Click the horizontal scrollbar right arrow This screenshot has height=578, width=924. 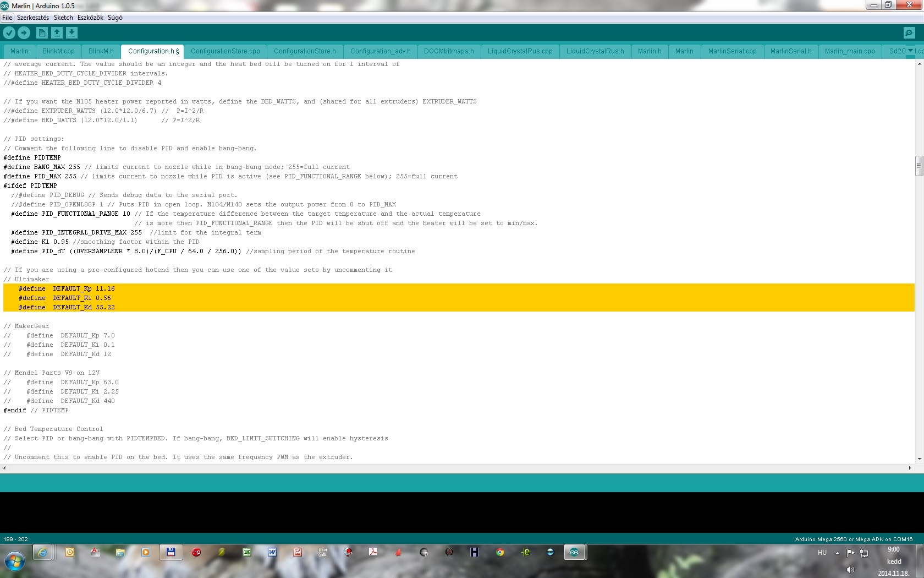(910, 468)
